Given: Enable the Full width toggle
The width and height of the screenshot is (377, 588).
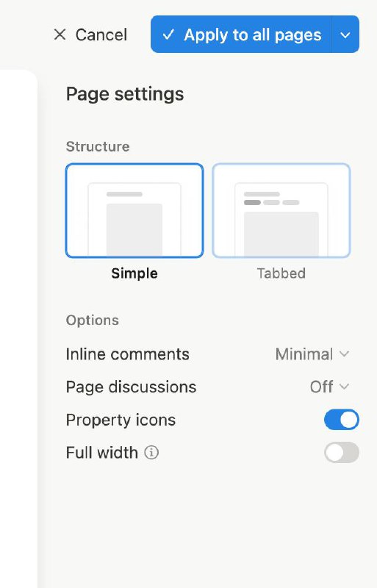Looking at the screenshot, I should [x=342, y=452].
